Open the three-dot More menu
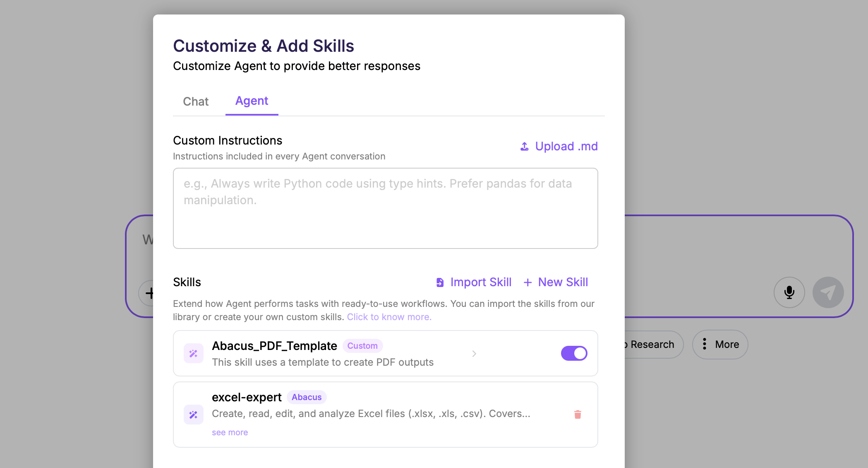 tap(720, 344)
